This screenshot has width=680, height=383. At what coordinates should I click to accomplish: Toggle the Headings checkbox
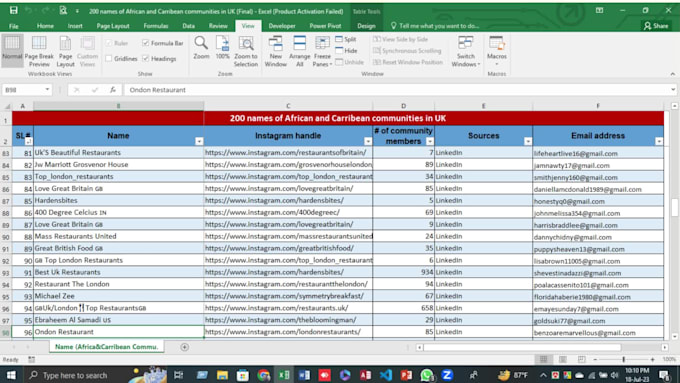coord(146,58)
